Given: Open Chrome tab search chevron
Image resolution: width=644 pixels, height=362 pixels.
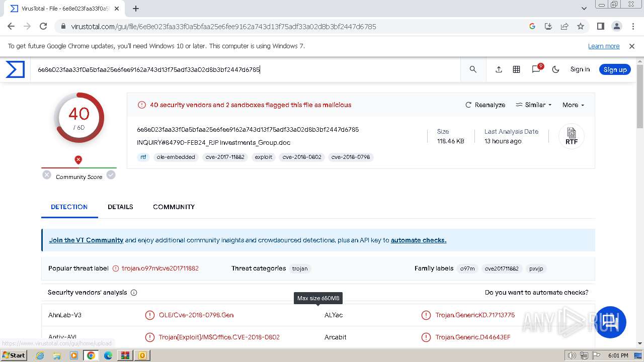Looking at the screenshot, I should tap(584, 9).
